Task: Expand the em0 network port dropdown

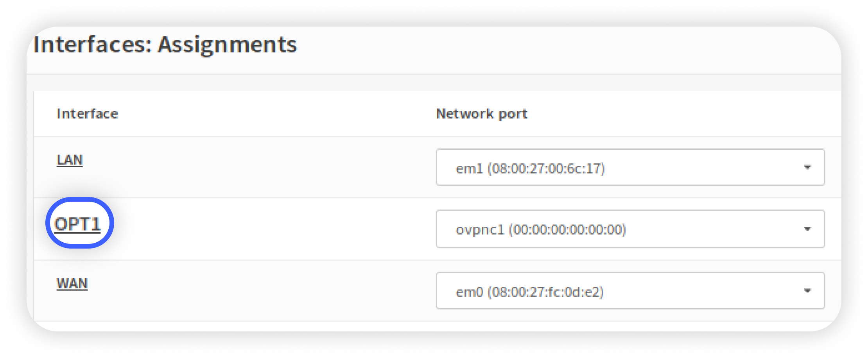Action: click(x=630, y=291)
